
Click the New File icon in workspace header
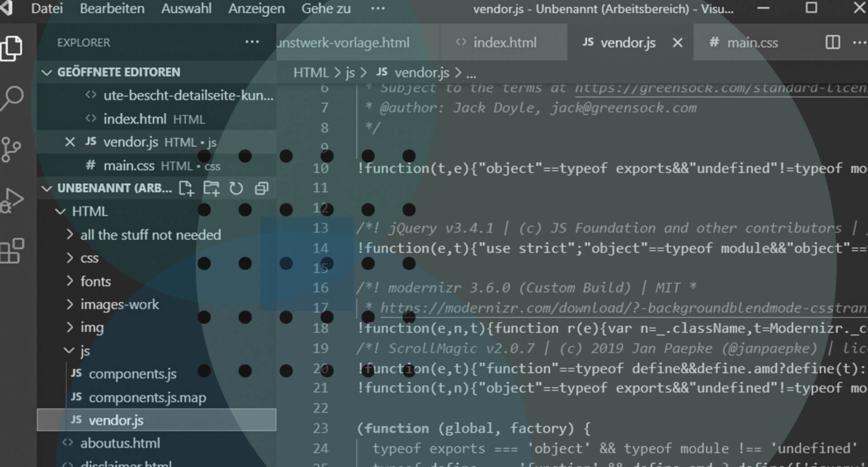[x=186, y=188]
